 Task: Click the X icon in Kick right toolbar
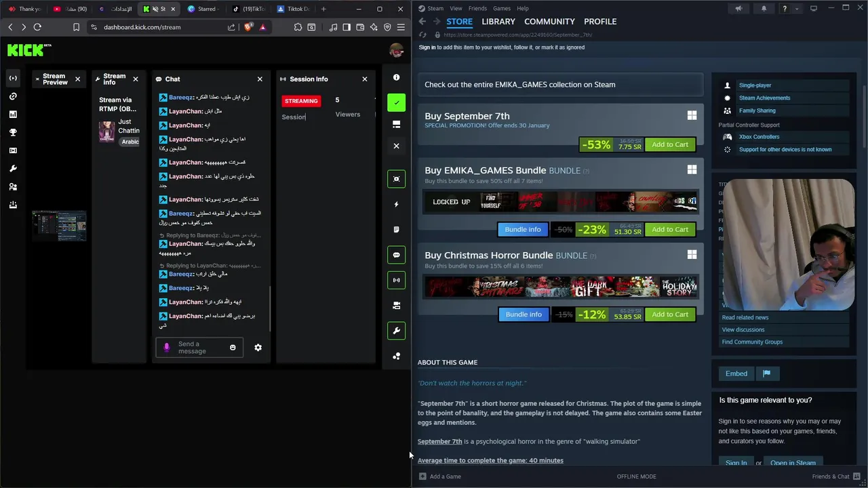pyautogui.click(x=397, y=146)
